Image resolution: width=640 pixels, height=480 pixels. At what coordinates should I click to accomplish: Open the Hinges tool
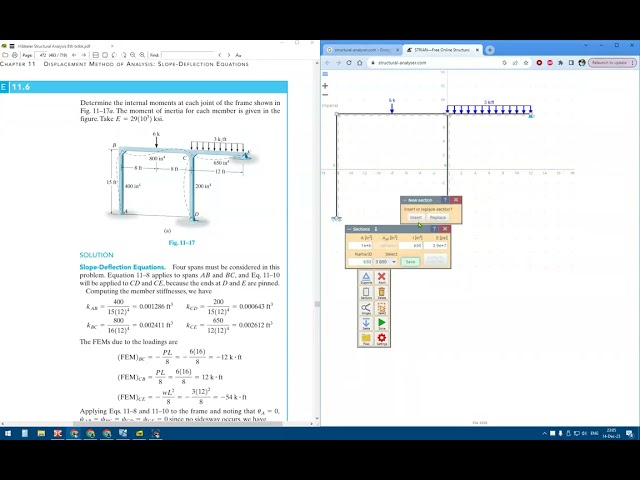pos(366,308)
